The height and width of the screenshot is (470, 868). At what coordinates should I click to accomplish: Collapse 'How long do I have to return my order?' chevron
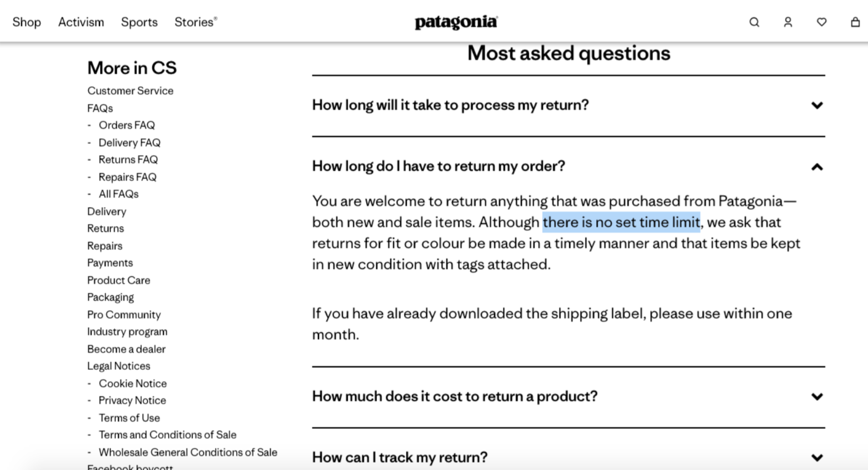817,167
